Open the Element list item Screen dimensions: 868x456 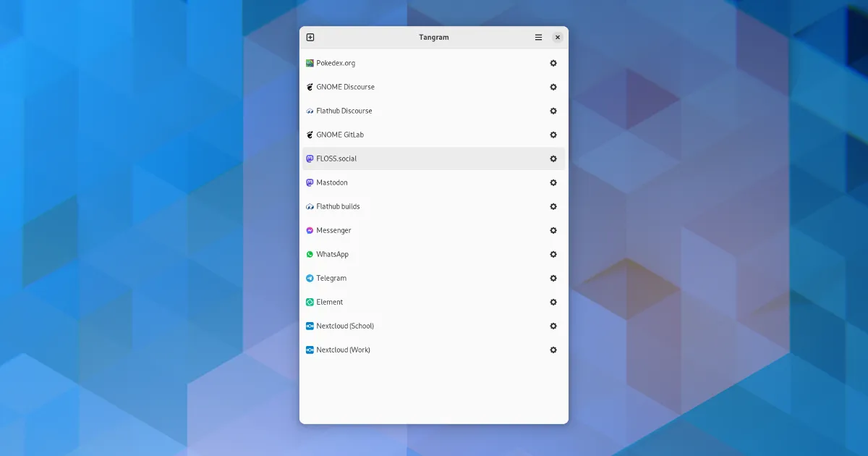point(329,302)
